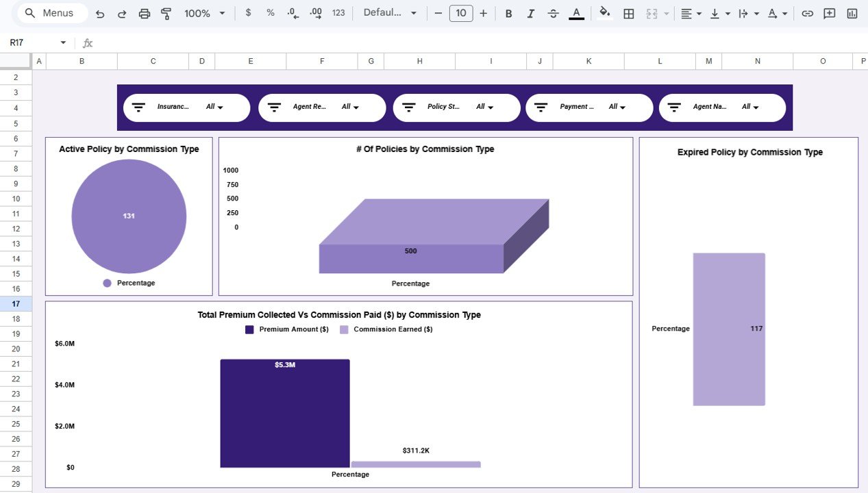
Task: Select the Paint format tool
Action: pyautogui.click(x=164, y=12)
